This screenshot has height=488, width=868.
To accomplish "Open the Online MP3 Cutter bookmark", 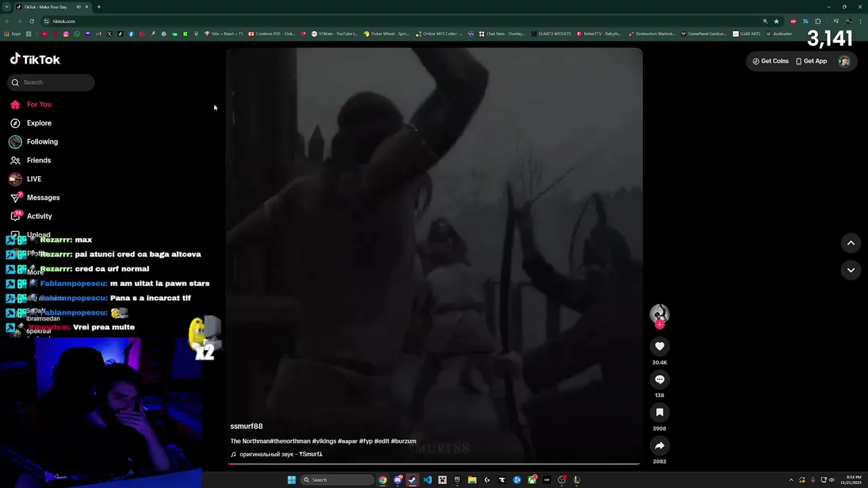I will click(x=439, y=34).
